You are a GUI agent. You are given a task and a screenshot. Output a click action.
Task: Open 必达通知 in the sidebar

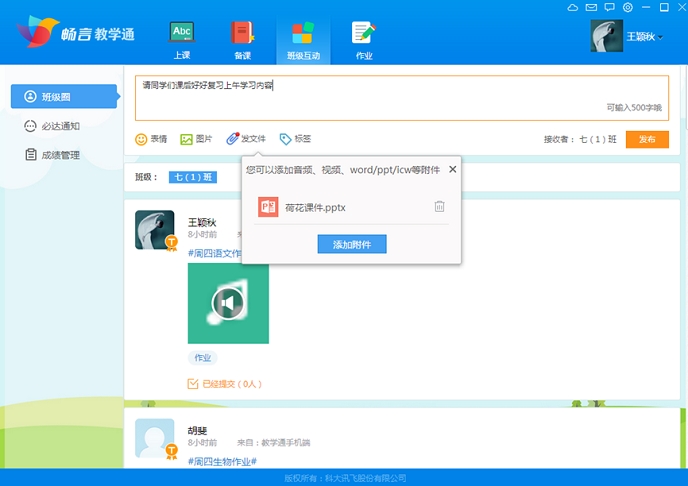pyautogui.click(x=59, y=126)
